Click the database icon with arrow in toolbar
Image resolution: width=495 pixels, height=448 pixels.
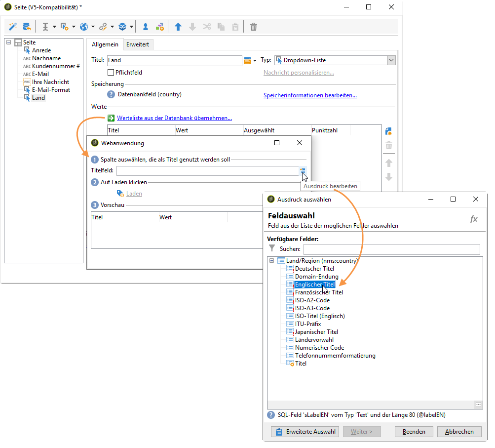coord(27,27)
